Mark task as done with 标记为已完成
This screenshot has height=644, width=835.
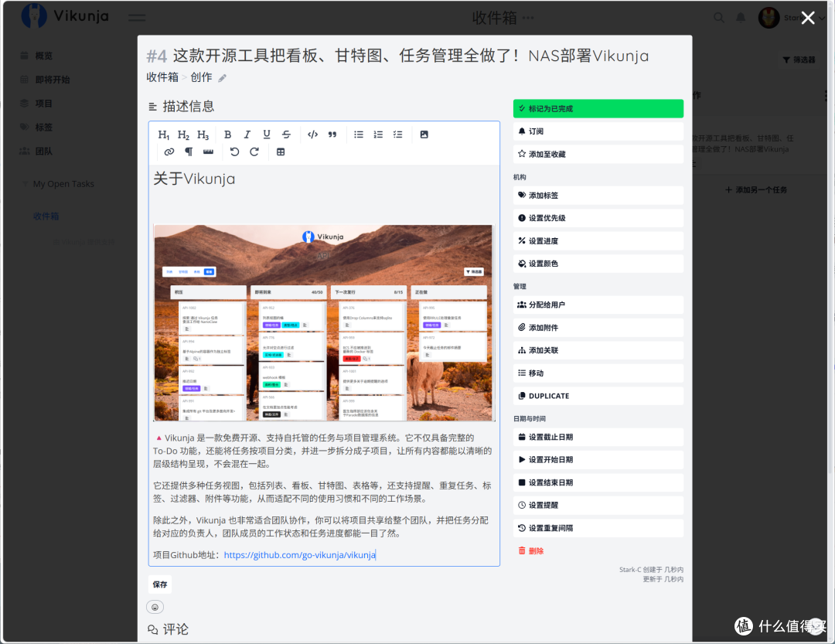pyautogui.click(x=598, y=109)
